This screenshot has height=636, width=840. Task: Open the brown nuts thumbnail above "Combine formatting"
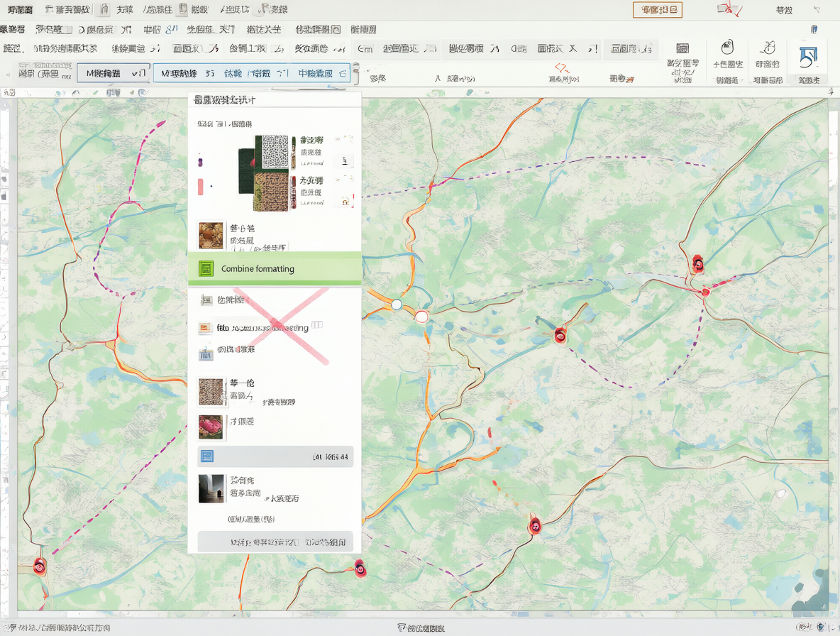211,236
